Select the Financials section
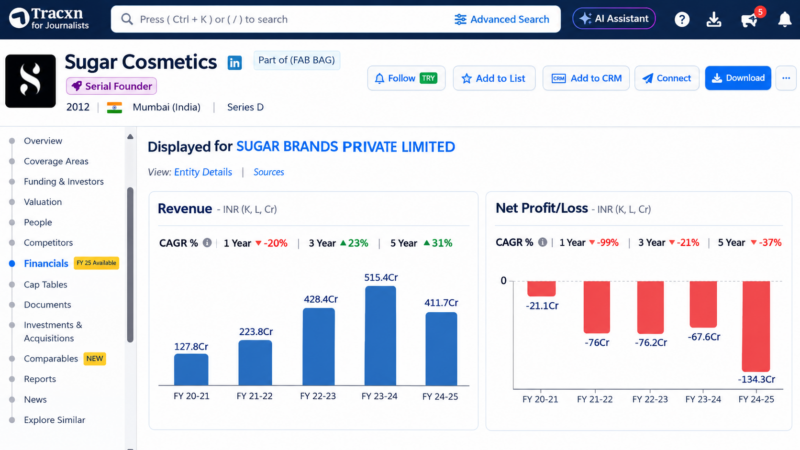 click(x=46, y=263)
